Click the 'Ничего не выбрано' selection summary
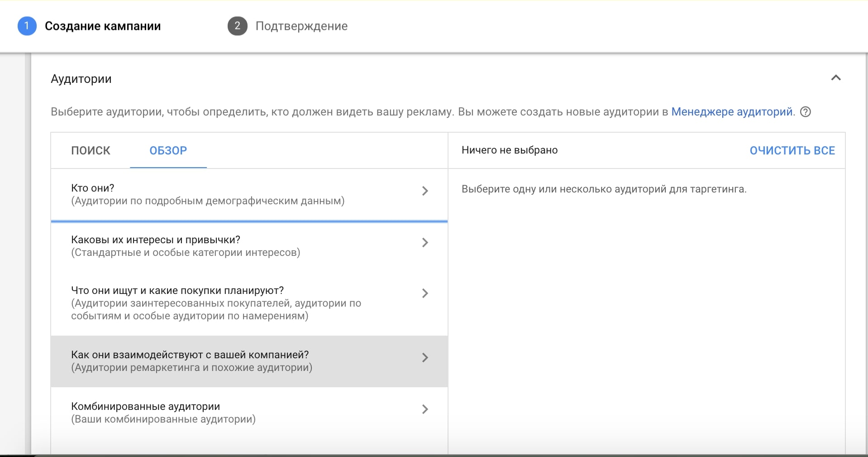Image resolution: width=868 pixels, height=457 pixels. 509,150
